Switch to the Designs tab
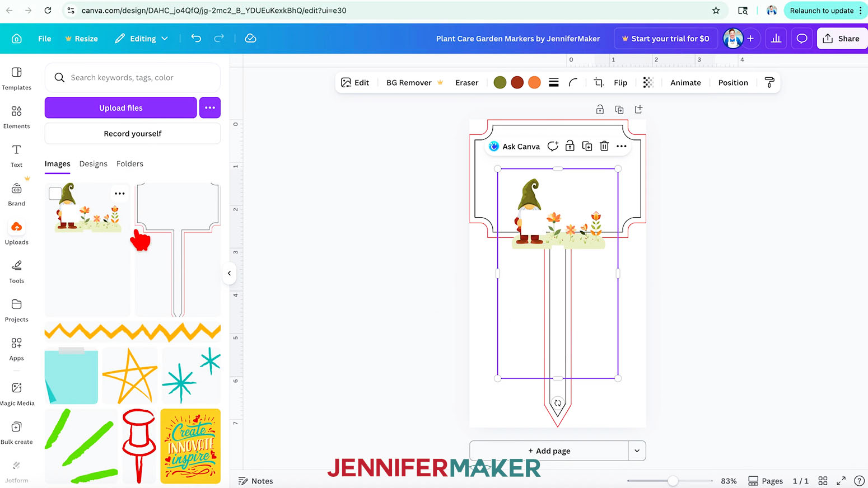Viewport: 868px width, 488px height. (94, 164)
